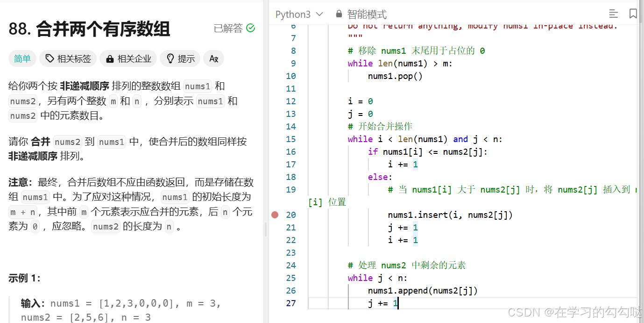The height and width of the screenshot is (323, 644).
Task: Toggle the red breakpoint on line 20
Action: pyautogui.click(x=275, y=215)
